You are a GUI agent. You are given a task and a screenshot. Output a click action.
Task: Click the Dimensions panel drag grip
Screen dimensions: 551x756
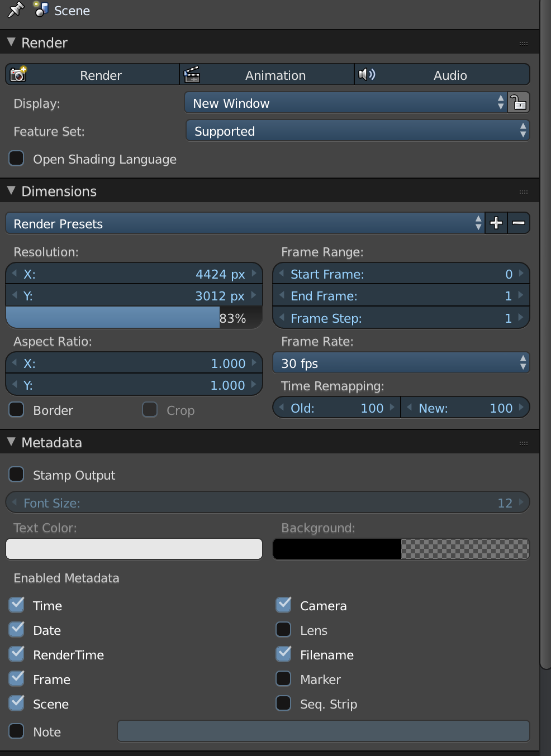tap(524, 192)
